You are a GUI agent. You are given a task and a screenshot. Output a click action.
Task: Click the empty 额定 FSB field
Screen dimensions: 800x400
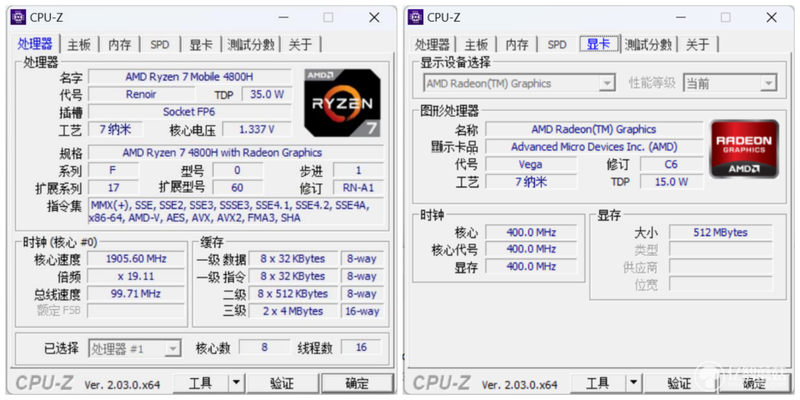tap(136, 311)
